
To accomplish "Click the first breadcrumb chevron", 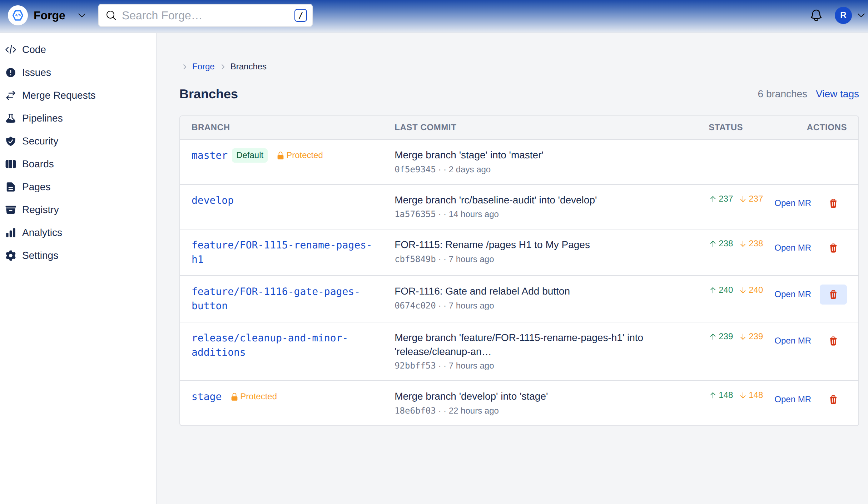I will pyautogui.click(x=185, y=67).
